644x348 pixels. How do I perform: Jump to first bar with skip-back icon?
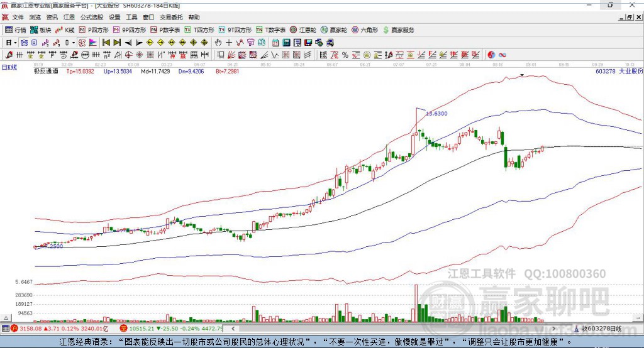point(106,43)
